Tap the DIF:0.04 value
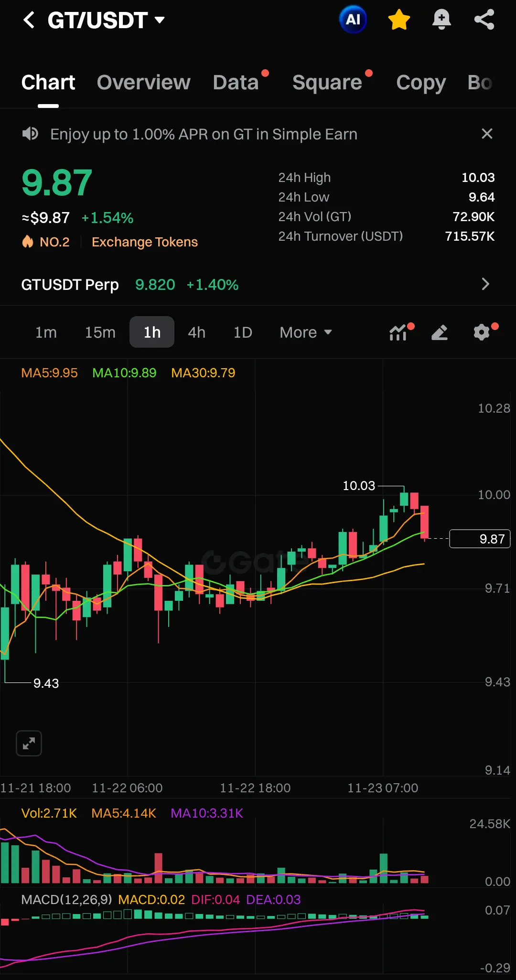Image resolution: width=516 pixels, height=980 pixels. [215, 900]
